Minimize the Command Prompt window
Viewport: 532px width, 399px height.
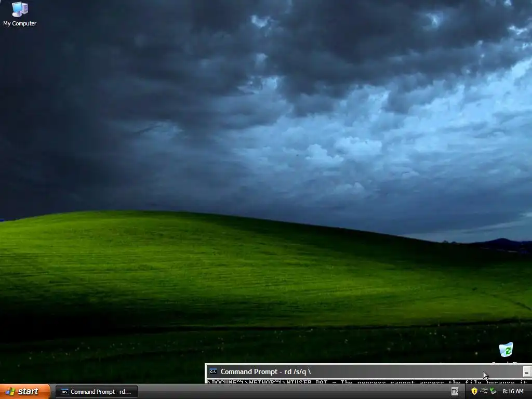click(x=527, y=372)
